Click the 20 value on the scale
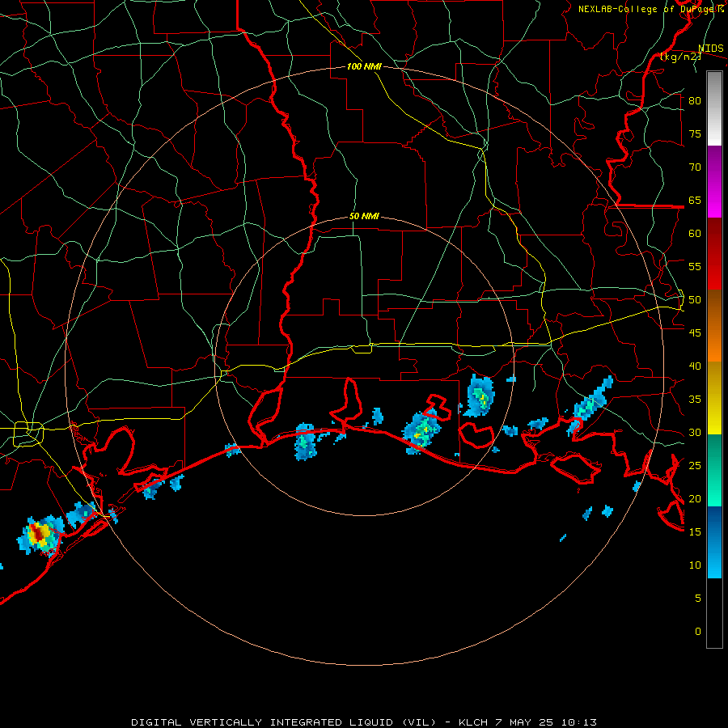The width and height of the screenshot is (728, 728). 695,498
